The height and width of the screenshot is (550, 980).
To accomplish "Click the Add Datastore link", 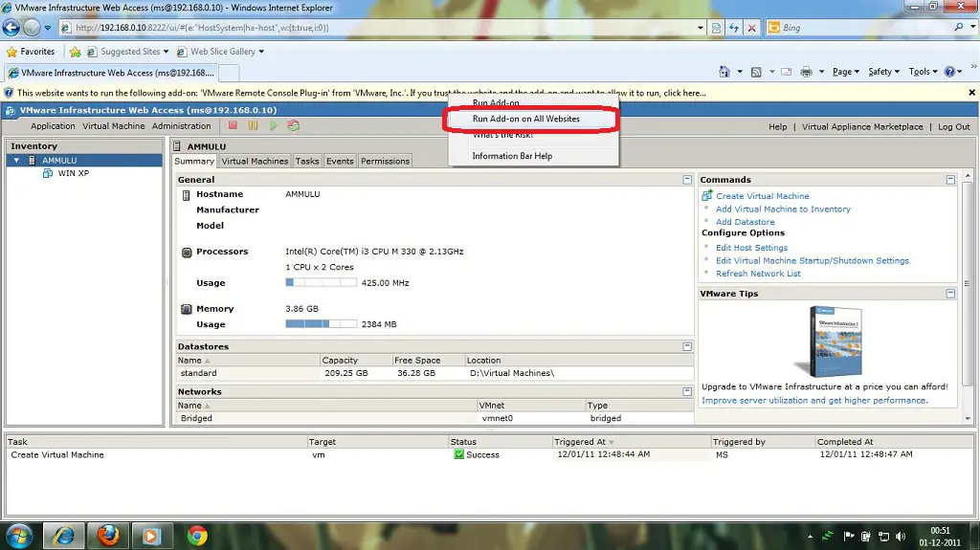I will 745,222.
